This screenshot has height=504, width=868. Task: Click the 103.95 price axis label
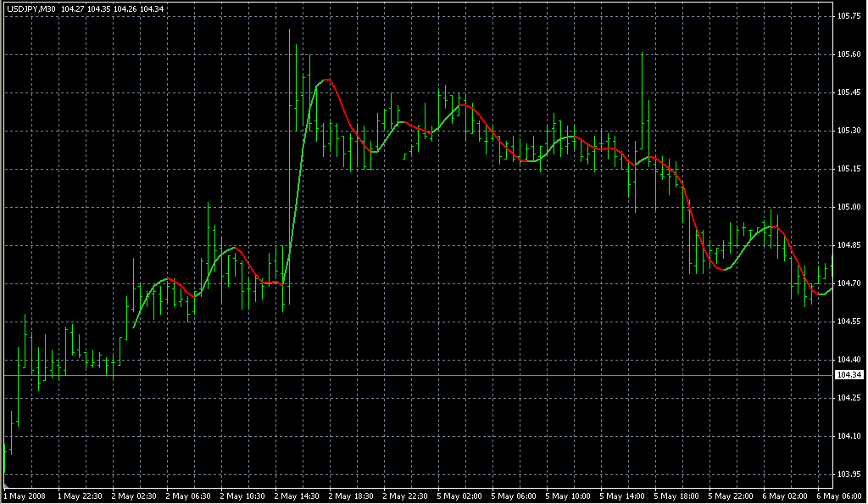[849, 474]
